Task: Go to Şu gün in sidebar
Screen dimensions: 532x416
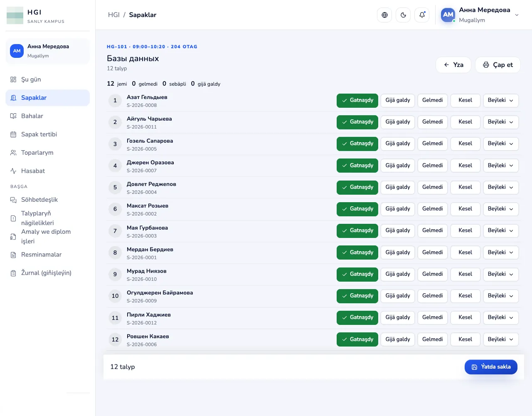Action: point(48,79)
